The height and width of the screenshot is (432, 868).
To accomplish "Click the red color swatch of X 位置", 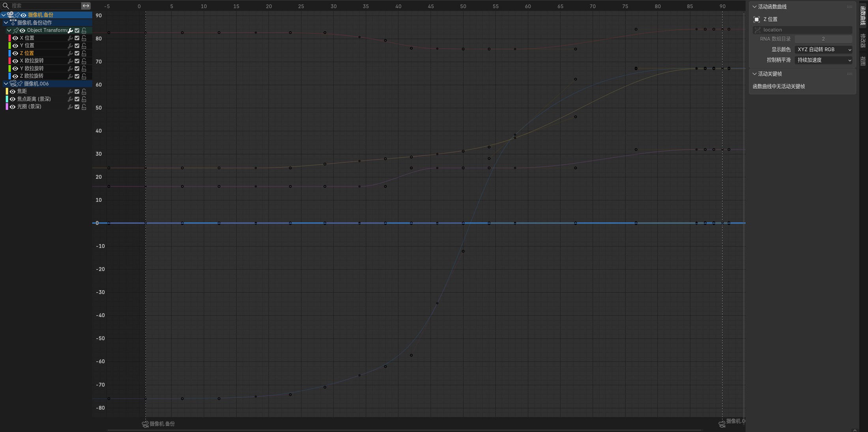I will click(9, 38).
